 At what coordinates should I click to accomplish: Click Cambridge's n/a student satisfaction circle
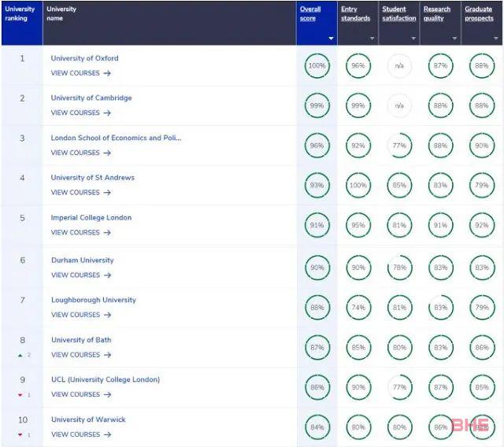(x=399, y=105)
